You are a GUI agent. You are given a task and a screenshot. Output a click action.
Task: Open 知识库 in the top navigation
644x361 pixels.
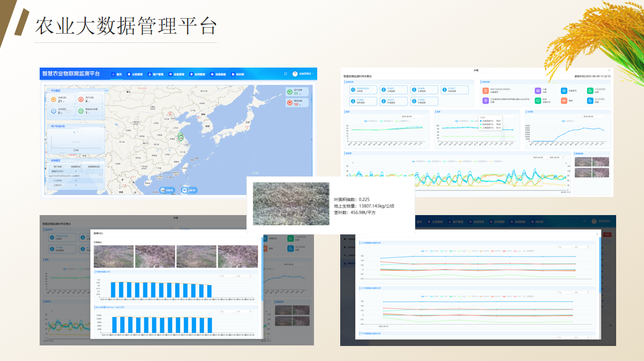(x=237, y=74)
